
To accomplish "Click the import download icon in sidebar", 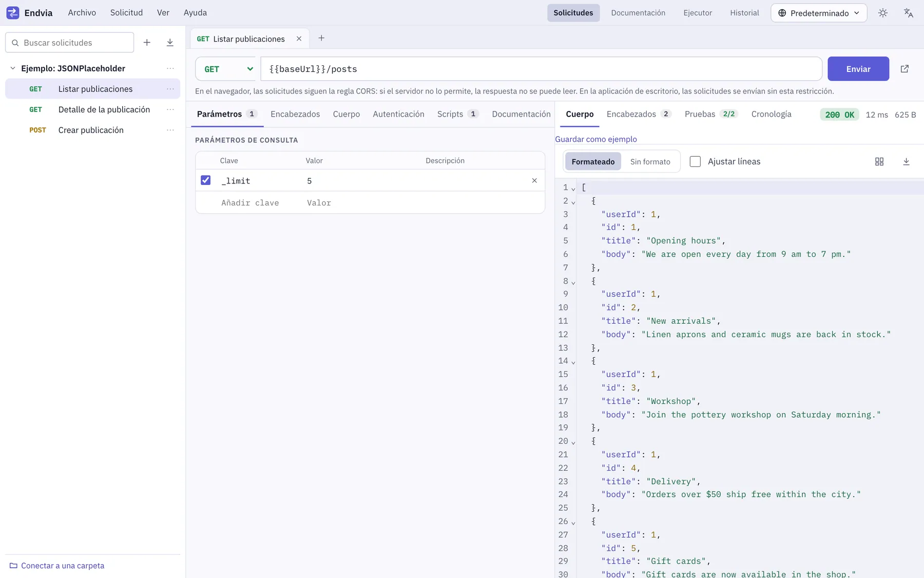I will [x=170, y=43].
